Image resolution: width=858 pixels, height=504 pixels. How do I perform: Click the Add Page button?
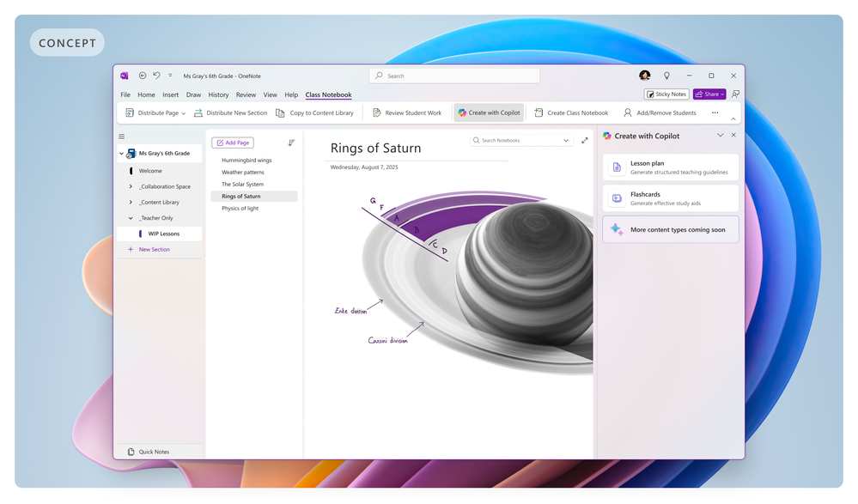[233, 143]
